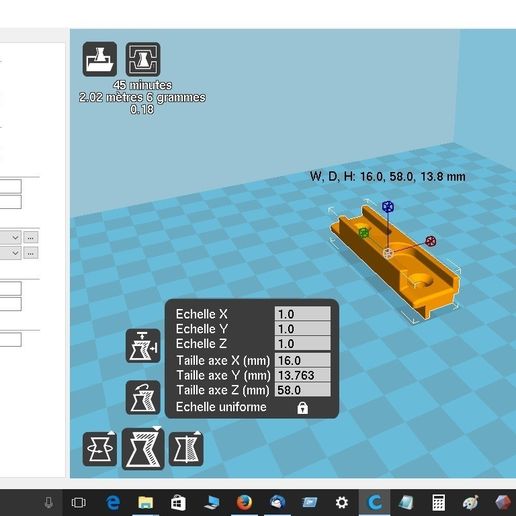This screenshot has height=516, width=516.
Task: Click the lower ellipsis settings button
Action: pos(31,253)
